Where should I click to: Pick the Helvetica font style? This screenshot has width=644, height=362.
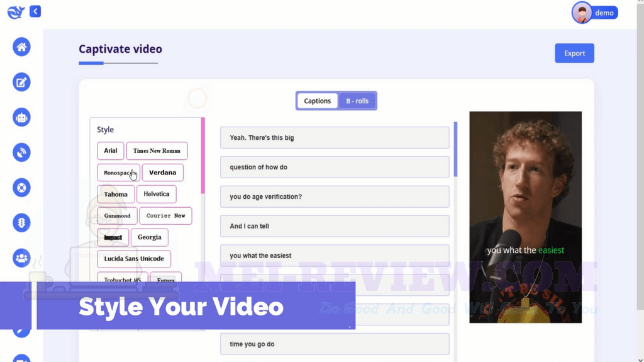coord(157,194)
